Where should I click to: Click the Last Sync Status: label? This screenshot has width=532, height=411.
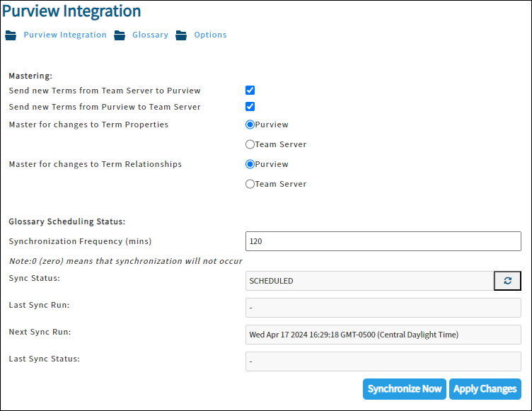(x=45, y=359)
